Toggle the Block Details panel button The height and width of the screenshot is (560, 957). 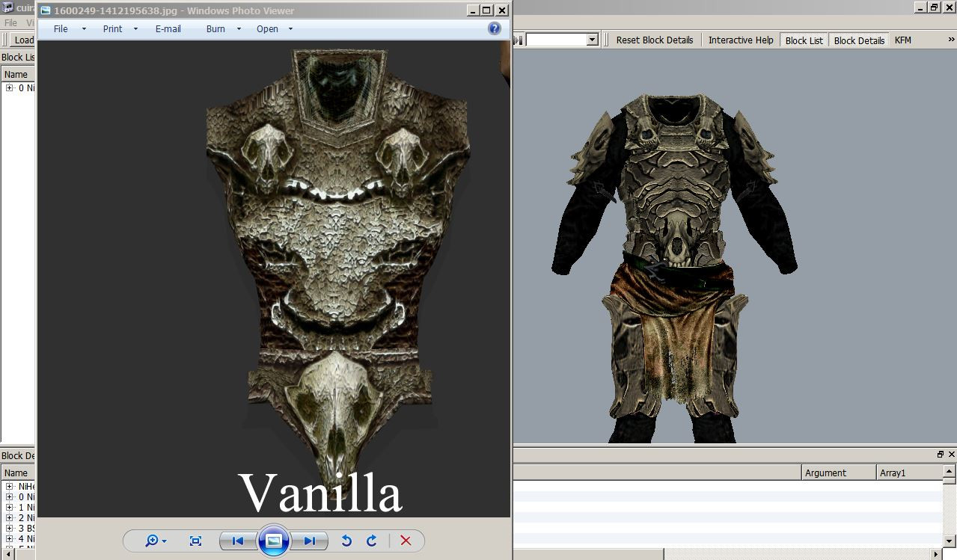pyautogui.click(x=859, y=40)
